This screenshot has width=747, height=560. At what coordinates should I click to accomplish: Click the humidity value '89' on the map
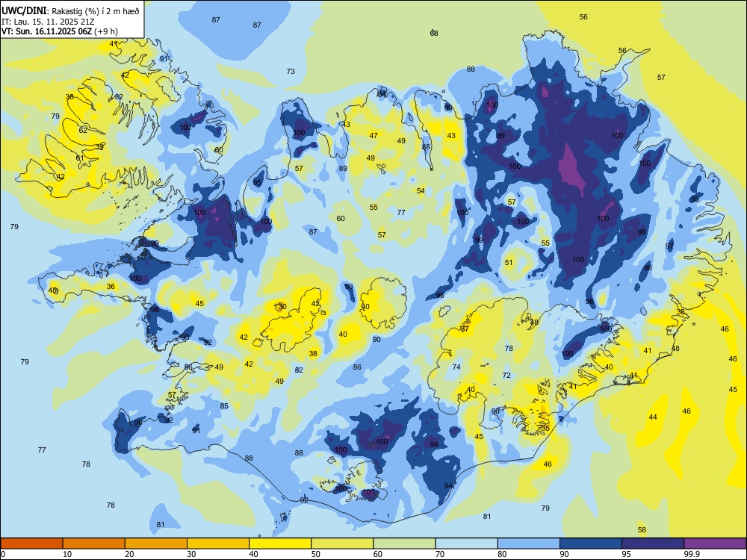pyautogui.click(x=343, y=169)
